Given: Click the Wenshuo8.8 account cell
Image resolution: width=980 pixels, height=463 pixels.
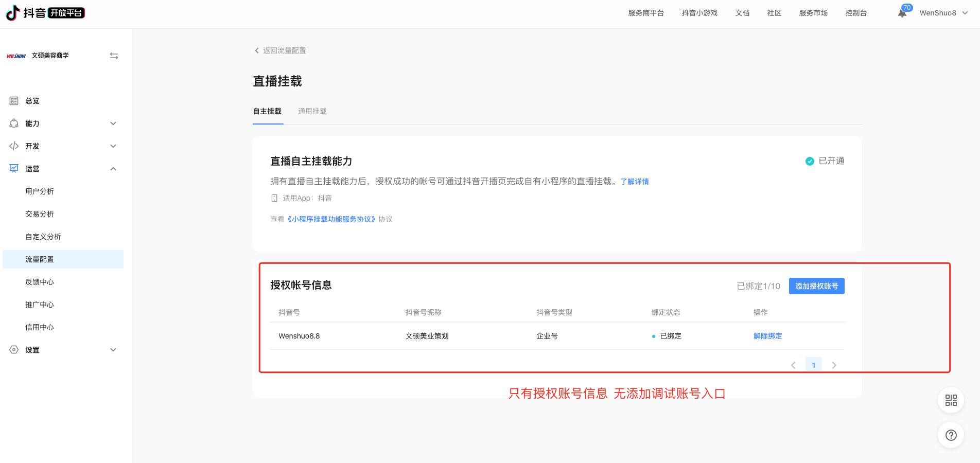Looking at the screenshot, I should 299,336.
